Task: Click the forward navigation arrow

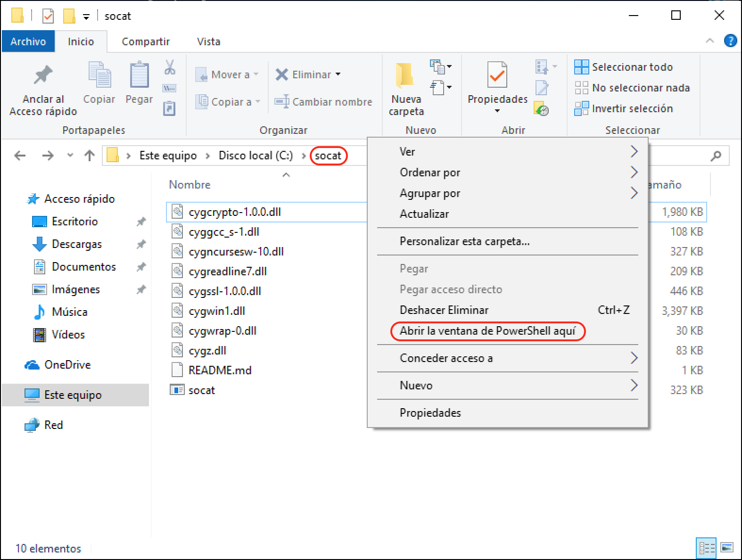Action: click(x=48, y=156)
